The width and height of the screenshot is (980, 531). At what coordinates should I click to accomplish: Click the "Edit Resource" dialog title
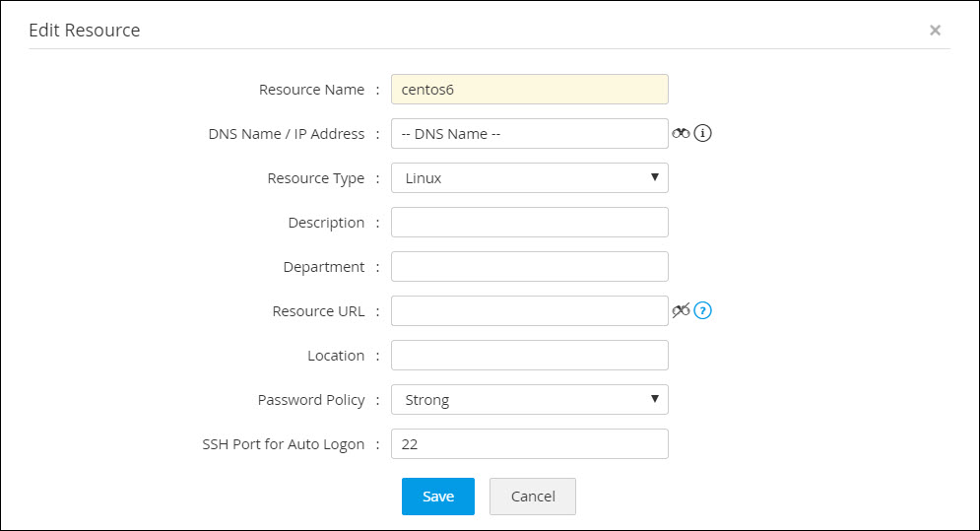(x=85, y=31)
